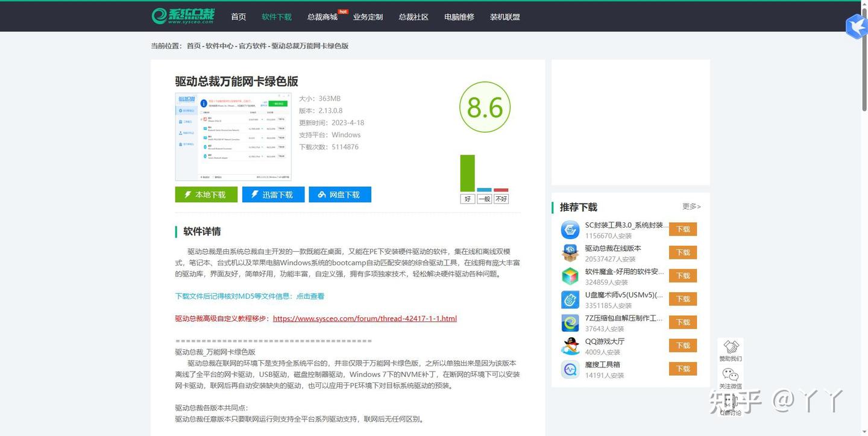Click the 驱动总裁在线版本 app icon
This screenshot has width=868, height=436.
pos(570,253)
